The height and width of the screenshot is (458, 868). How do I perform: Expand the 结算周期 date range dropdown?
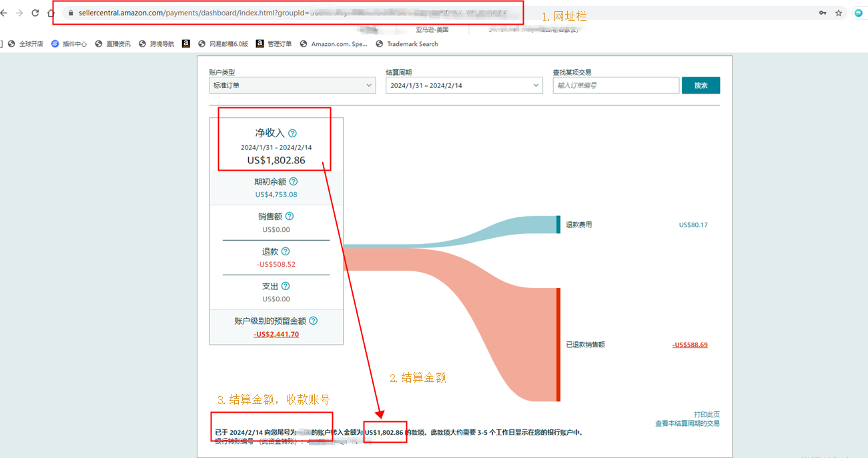coord(464,85)
